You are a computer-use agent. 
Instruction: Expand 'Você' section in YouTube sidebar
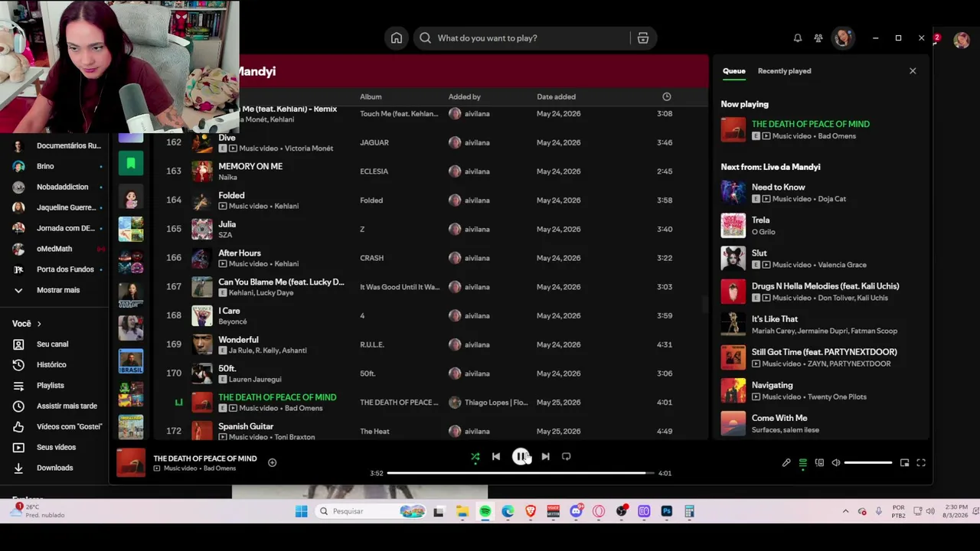coord(28,324)
